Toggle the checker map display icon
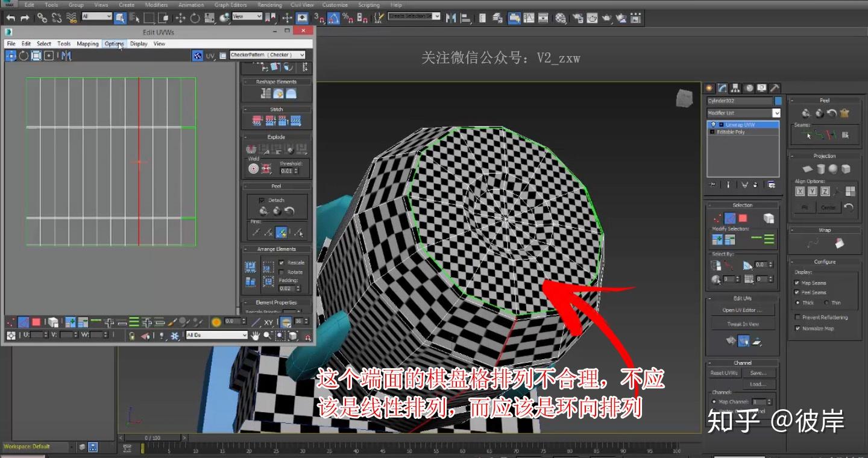Viewport: 868px width, 458px height. point(197,56)
